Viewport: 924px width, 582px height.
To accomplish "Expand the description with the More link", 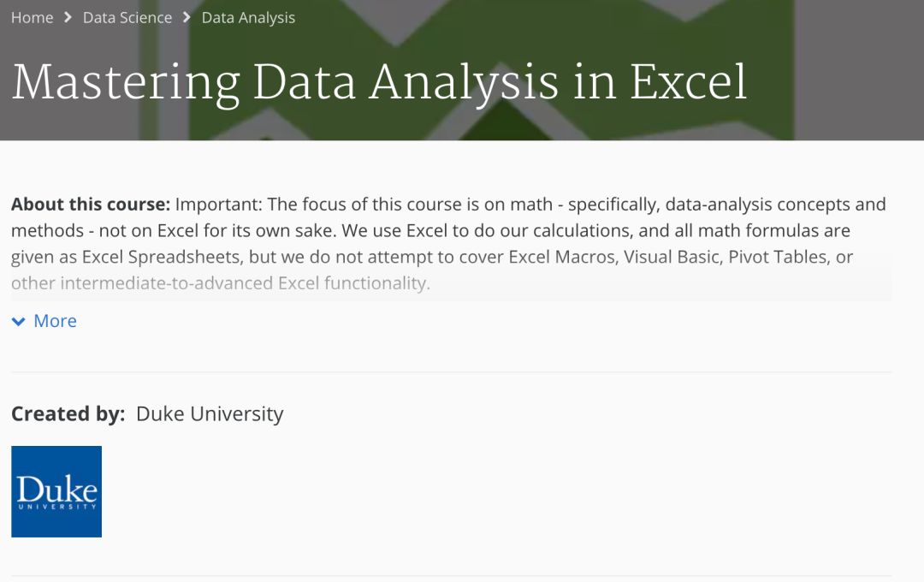I will (x=55, y=321).
